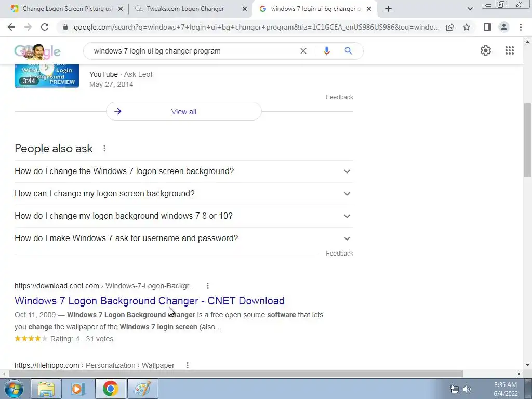Screen dimensions: 532x399
Task: Open the filehippo result's three-dot menu
Action: coord(187,365)
